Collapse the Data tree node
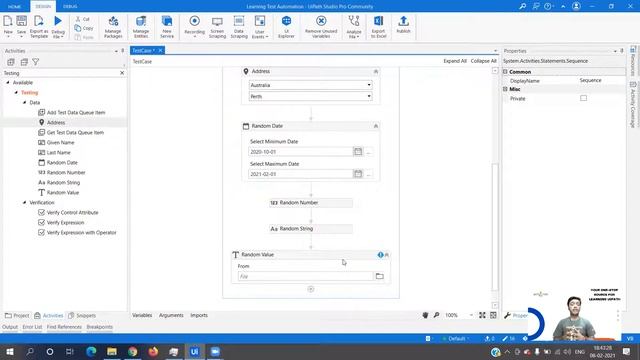This screenshot has height=360, width=640. (24, 102)
